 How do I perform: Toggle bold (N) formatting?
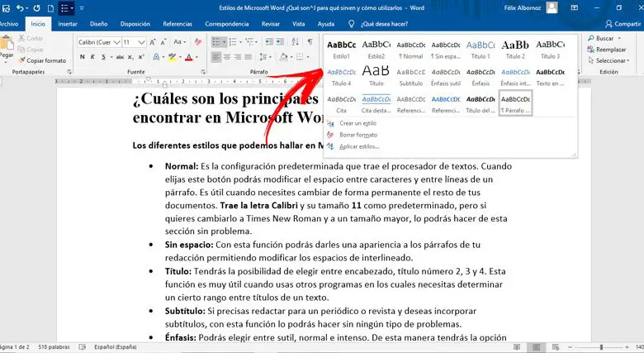click(x=82, y=57)
